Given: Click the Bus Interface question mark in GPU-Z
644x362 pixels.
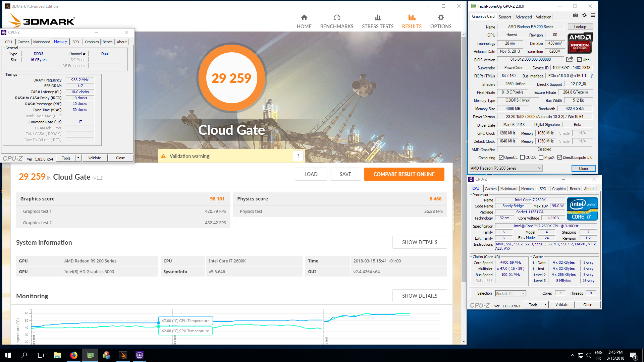Looking at the screenshot, I should pyautogui.click(x=591, y=76).
